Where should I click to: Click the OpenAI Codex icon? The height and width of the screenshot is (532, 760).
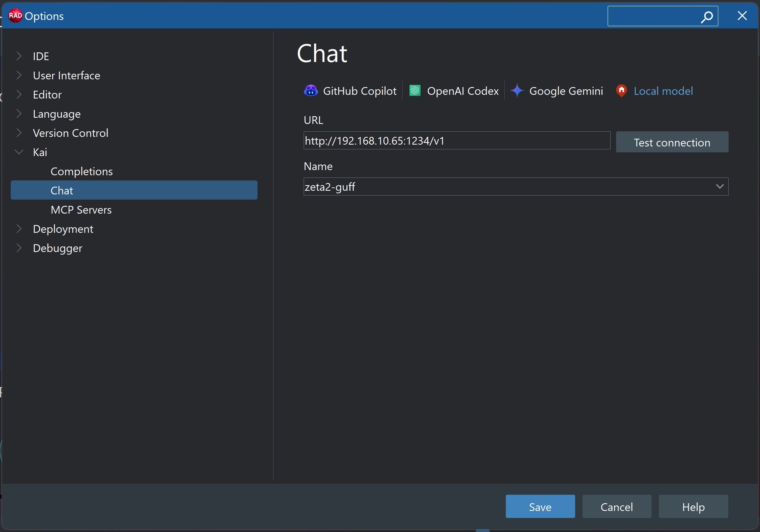point(415,91)
